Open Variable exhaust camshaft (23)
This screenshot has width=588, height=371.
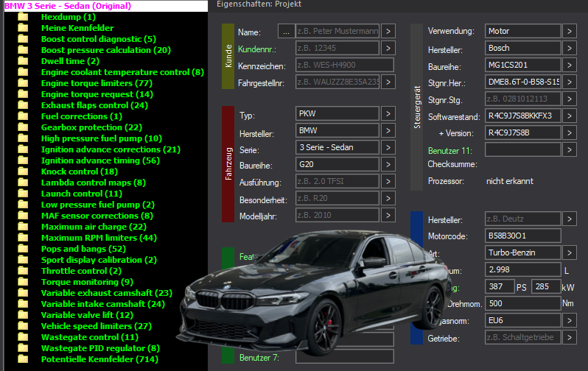point(107,293)
